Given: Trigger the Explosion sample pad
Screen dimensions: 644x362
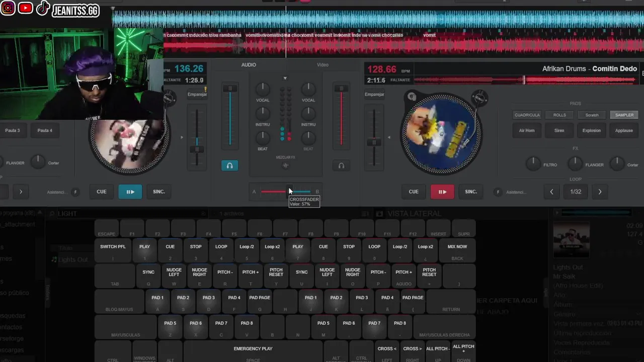Looking at the screenshot, I should coord(592,131).
